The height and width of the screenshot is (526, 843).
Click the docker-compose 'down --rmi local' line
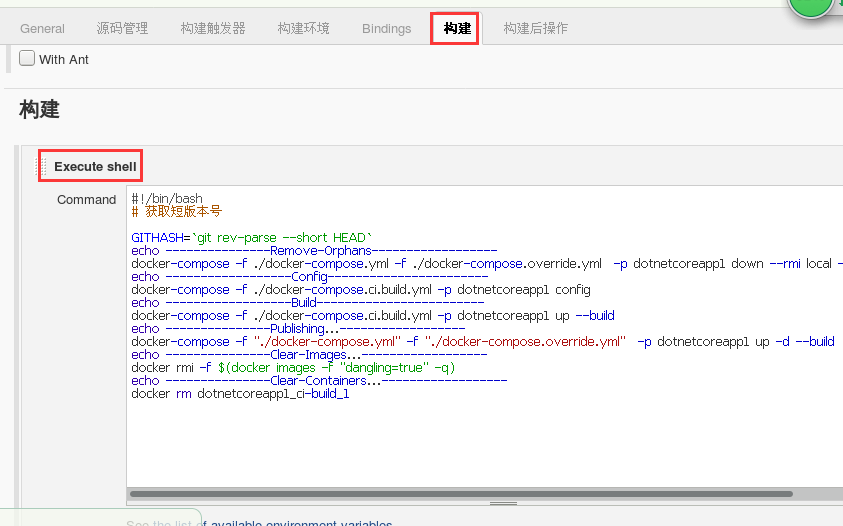(x=487, y=264)
